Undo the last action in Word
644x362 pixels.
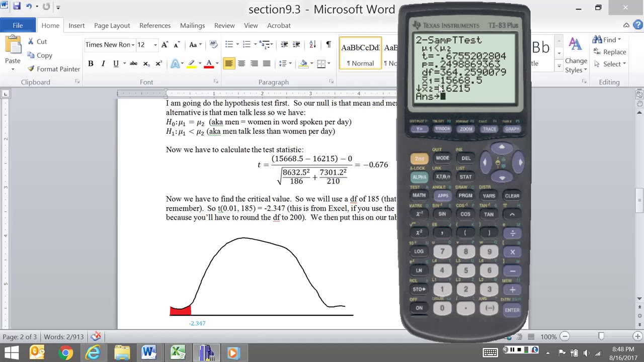[x=29, y=7]
